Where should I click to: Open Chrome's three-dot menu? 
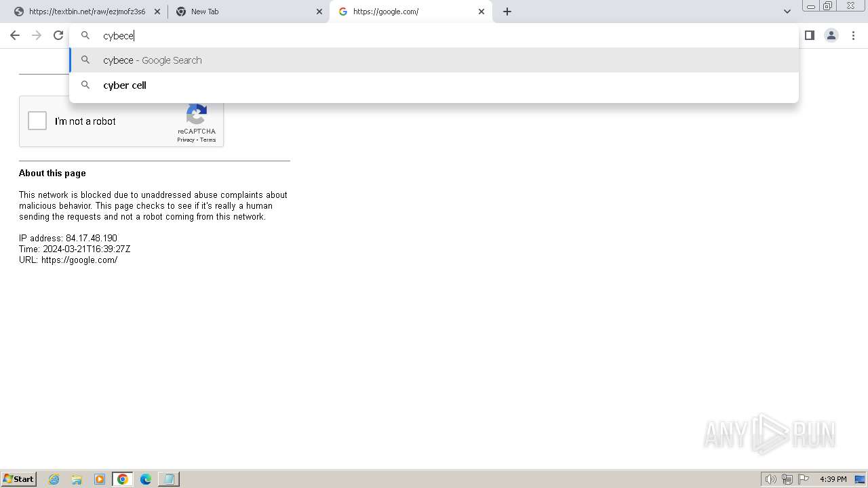853,35
